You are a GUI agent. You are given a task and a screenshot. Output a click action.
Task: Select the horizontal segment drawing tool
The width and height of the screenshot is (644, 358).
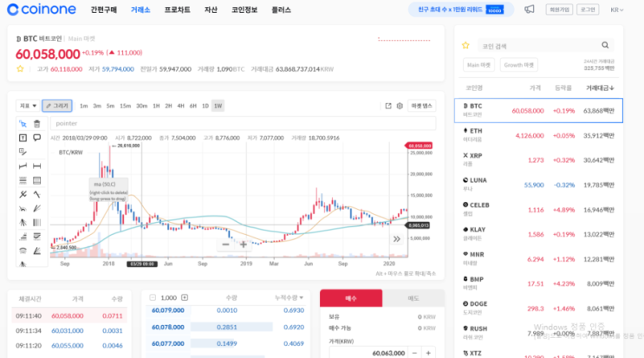point(37,166)
